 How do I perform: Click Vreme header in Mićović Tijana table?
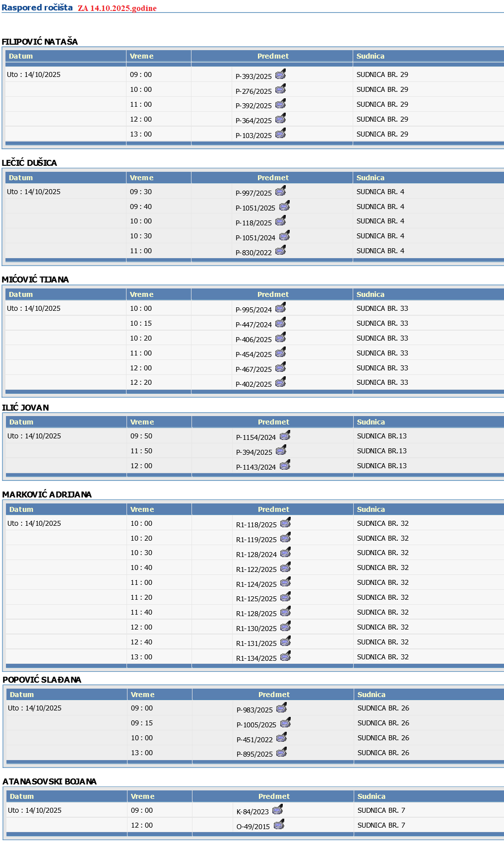[x=141, y=294]
